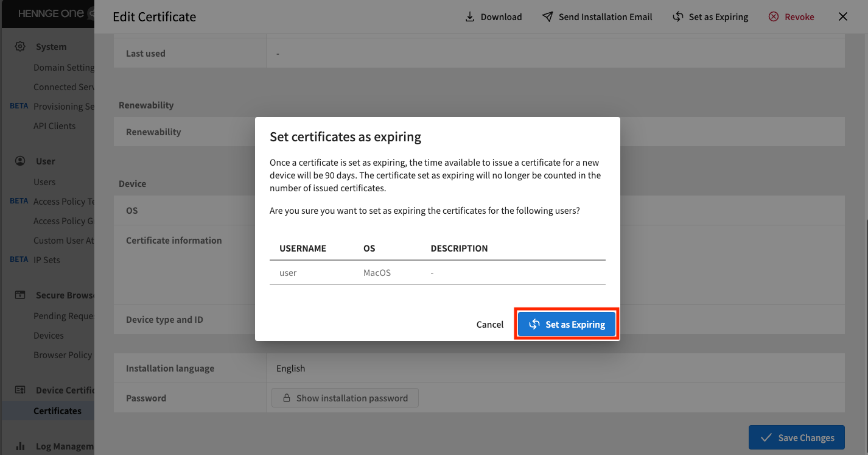Viewport: 868px width, 455px height.
Task: Open Browser Policy in sidebar
Action: tap(63, 355)
